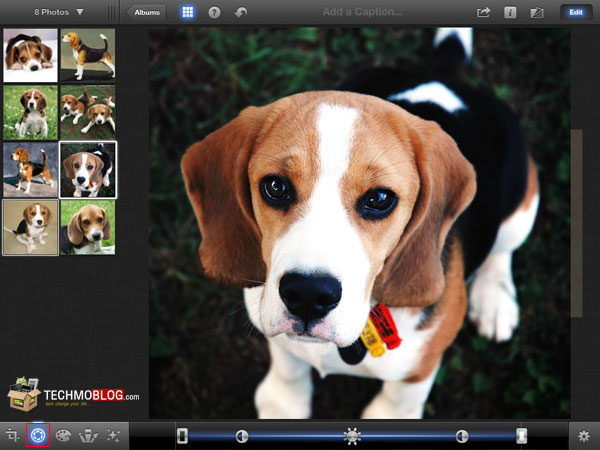Image resolution: width=600 pixels, height=450 pixels.
Task: Go back to Albums
Action: coord(146,12)
